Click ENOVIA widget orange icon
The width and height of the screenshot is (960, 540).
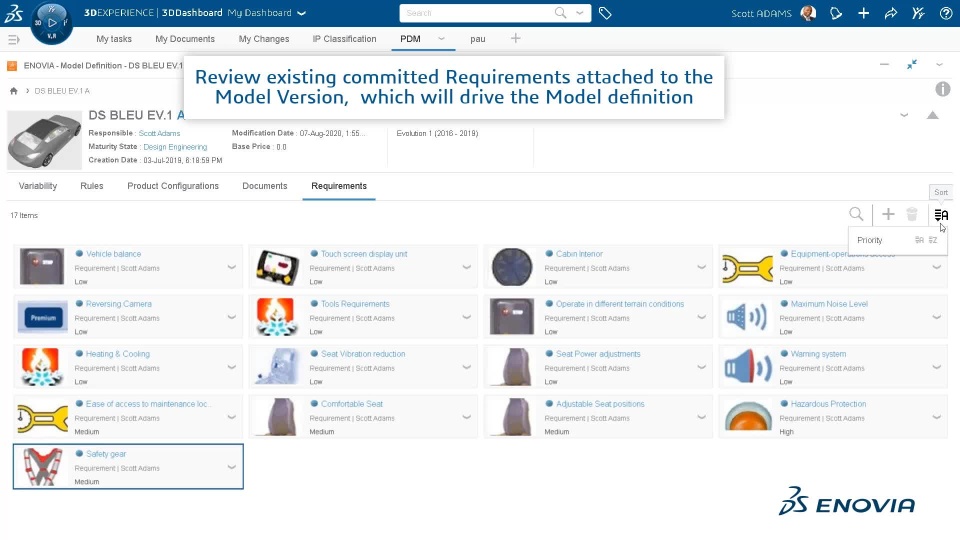[x=12, y=66]
